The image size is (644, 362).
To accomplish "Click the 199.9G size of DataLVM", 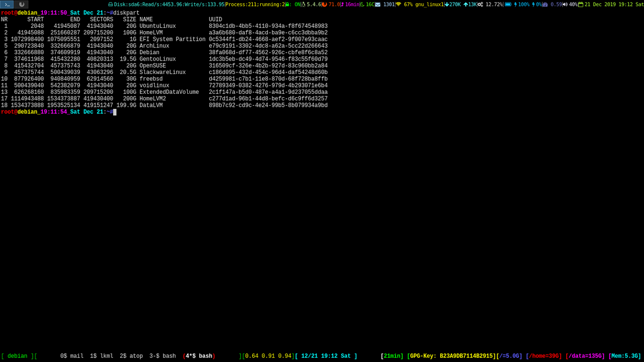I will pyautogui.click(x=127, y=105).
